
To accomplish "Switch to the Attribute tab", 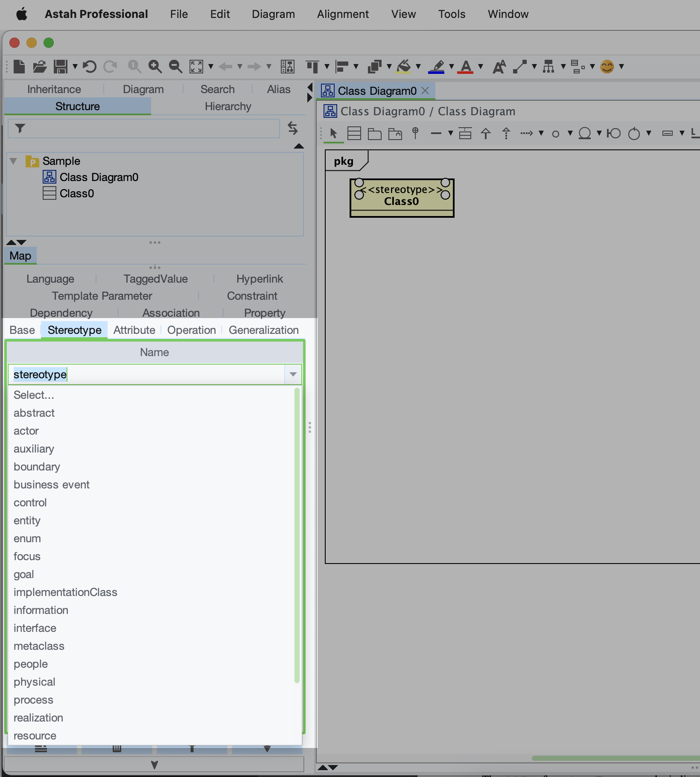I will pyautogui.click(x=134, y=330).
